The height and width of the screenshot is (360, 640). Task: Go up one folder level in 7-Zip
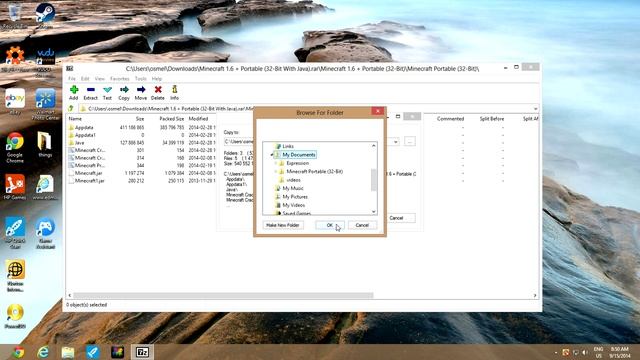point(71,109)
